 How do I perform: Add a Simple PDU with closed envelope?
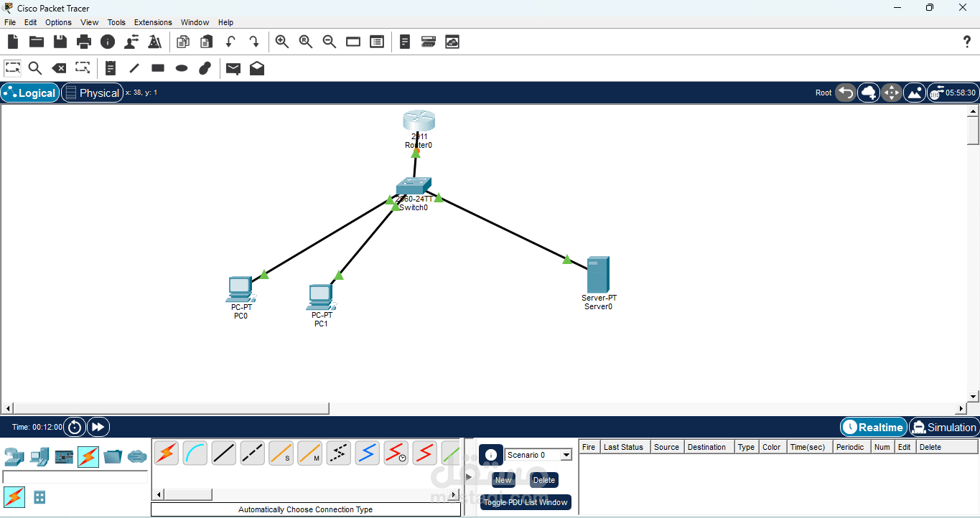(233, 68)
